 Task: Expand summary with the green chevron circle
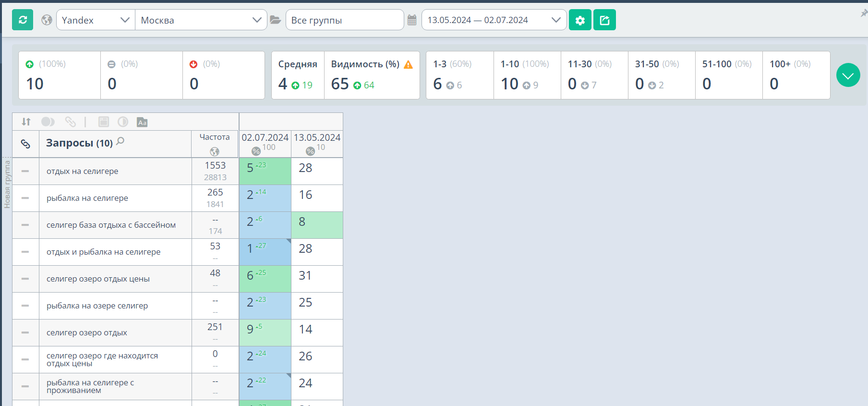[848, 75]
